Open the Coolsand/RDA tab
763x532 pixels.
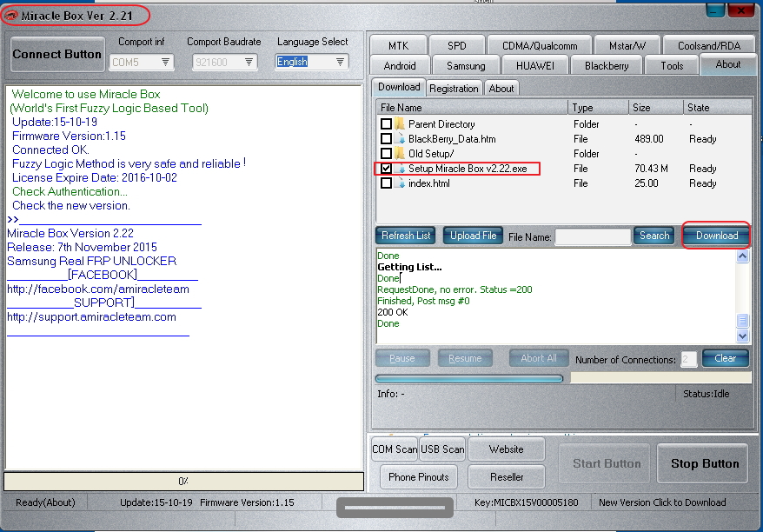tap(709, 46)
